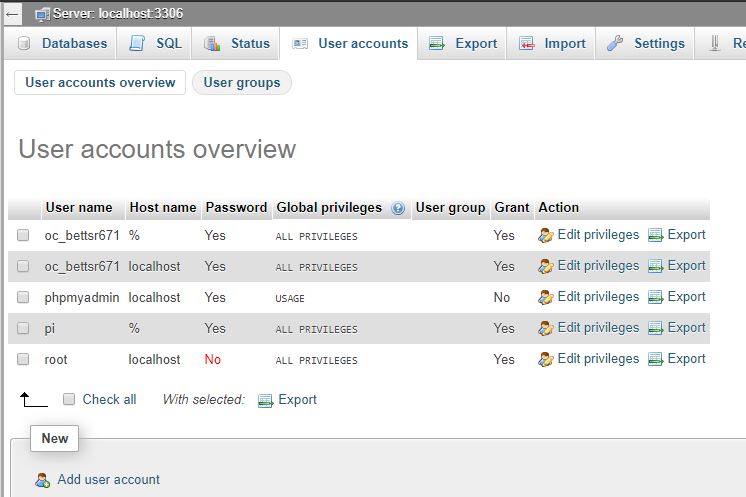Click Check all label

coord(109,400)
